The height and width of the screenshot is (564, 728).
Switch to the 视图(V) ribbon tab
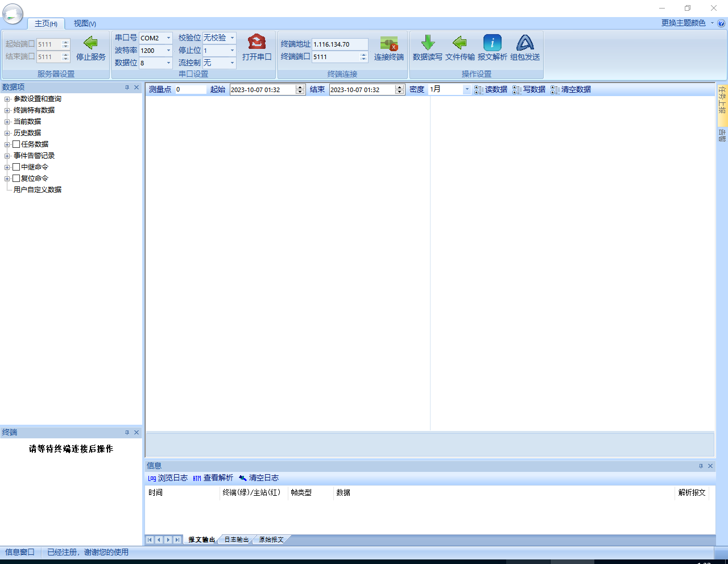tap(85, 24)
